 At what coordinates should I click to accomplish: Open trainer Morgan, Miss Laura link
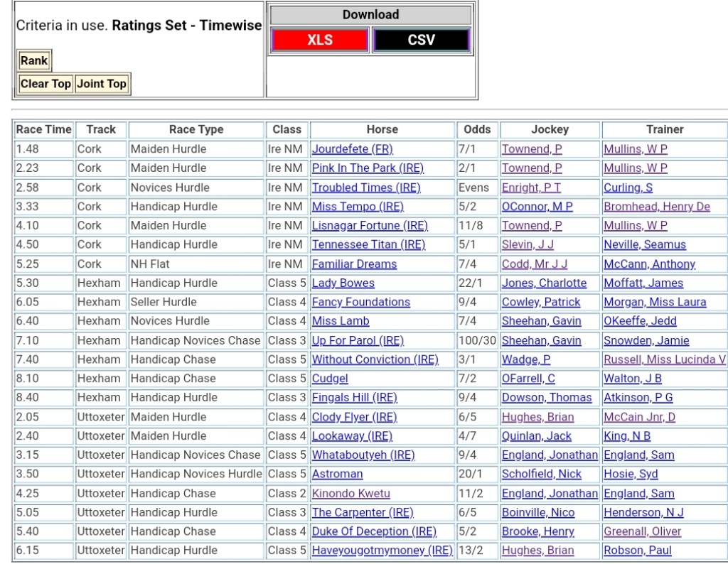tap(655, 302)
